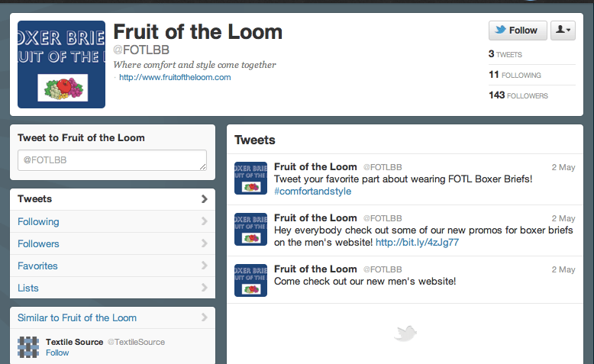Click the Follow button
Image resolution: width=594 pixels, height=364 pixels.
(x=517, y=31)
